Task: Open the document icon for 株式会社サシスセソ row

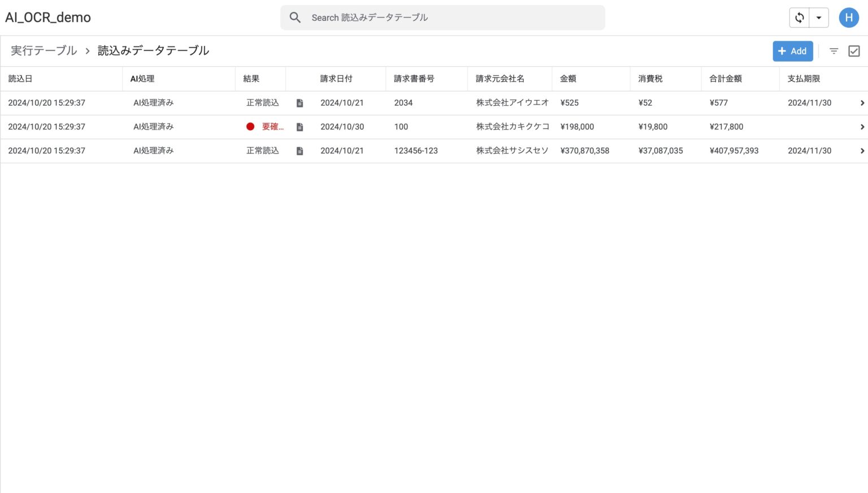Action: pos(300,150)
